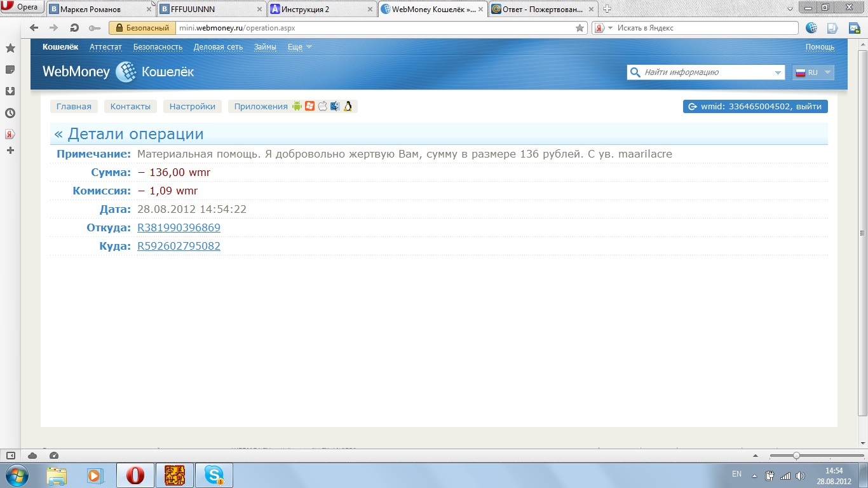Add a new panel with sidebar plus
The width and height of the screenshot is (868, 488).
(10, 151)
